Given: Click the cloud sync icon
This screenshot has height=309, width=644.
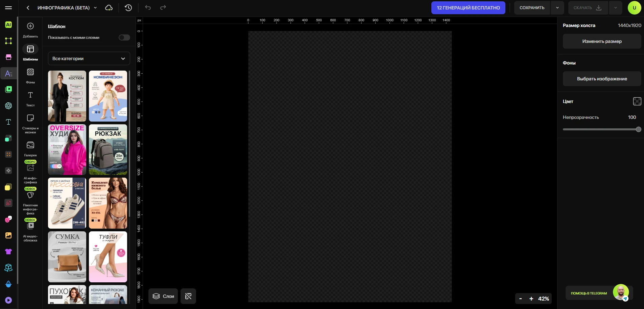Looking at the screenshot, I should point(109,8).
